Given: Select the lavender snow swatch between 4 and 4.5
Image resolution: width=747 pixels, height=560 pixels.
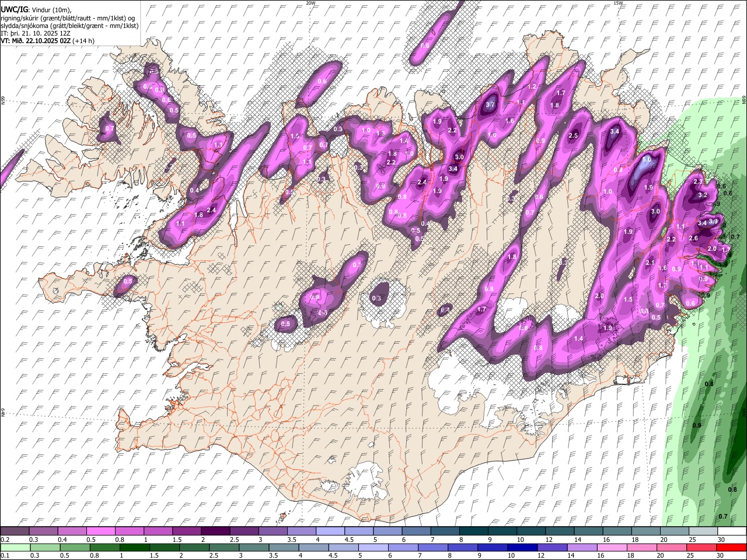Looking at the screenshot, I should 330,531.
